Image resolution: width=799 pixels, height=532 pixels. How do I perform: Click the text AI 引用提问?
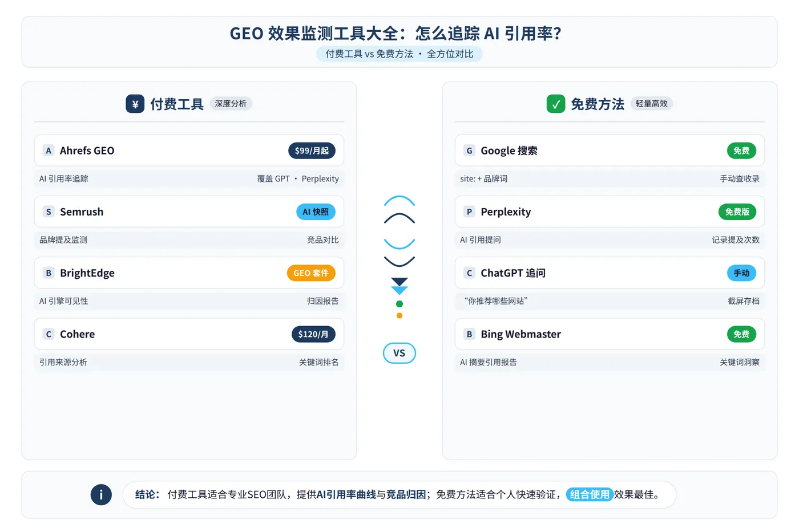[481, 239]
